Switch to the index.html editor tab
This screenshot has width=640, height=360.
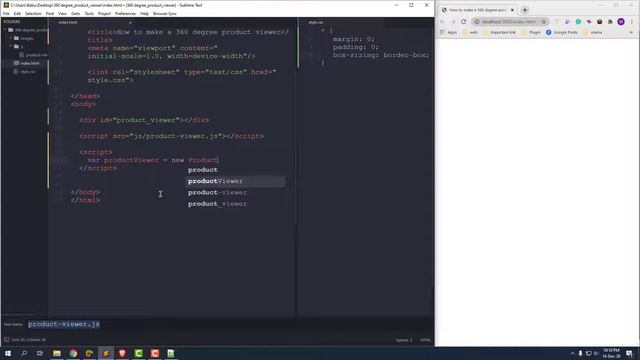[68, 22]
